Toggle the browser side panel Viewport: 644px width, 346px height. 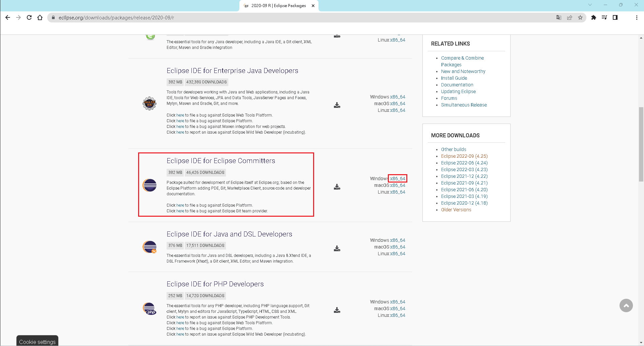(615, 17)
